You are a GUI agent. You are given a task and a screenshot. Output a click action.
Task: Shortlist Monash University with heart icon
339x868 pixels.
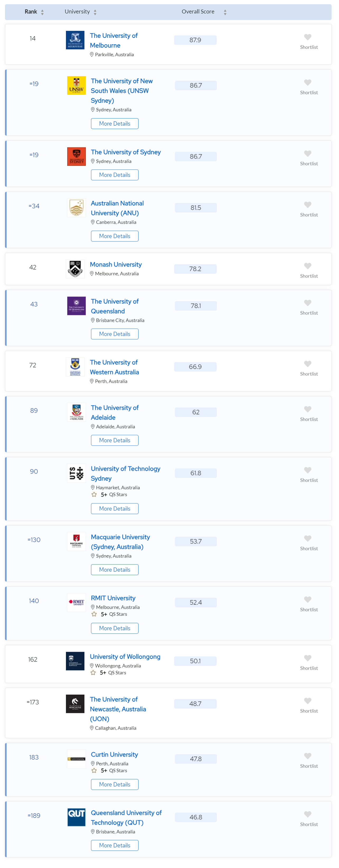(x=307, y=266)
